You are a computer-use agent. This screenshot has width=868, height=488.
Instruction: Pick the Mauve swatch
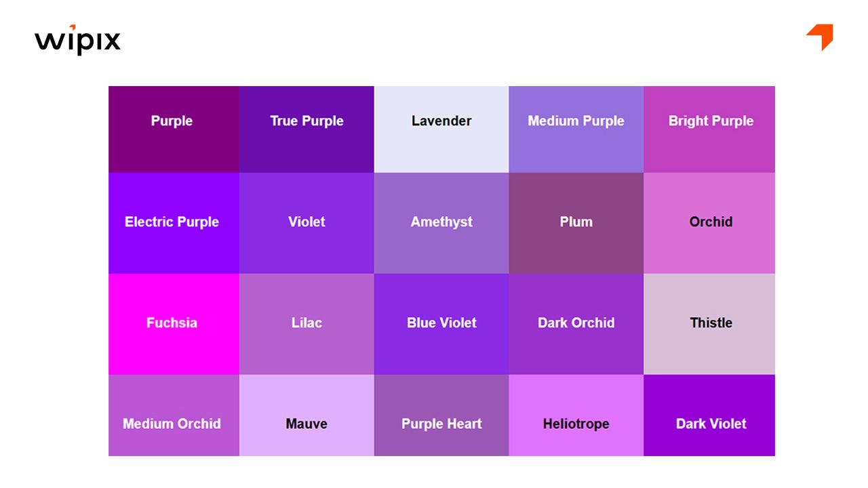coord(307,415)
